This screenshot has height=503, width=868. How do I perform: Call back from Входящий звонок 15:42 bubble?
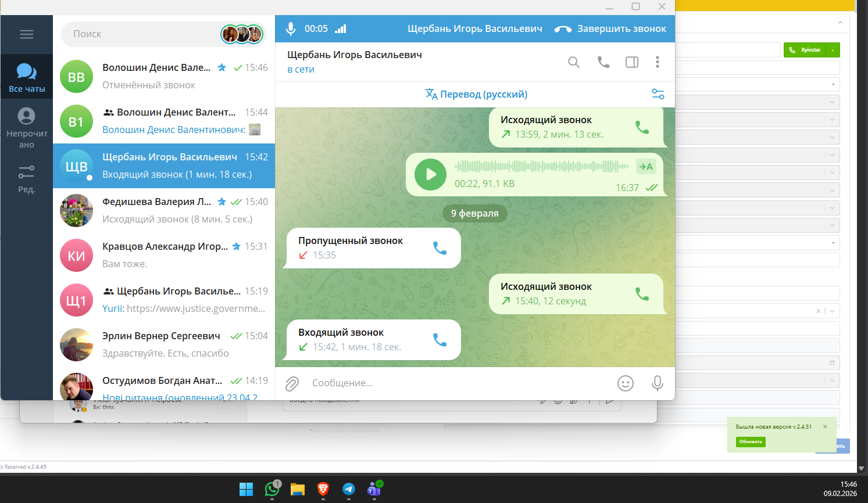[x=440, y=340]
